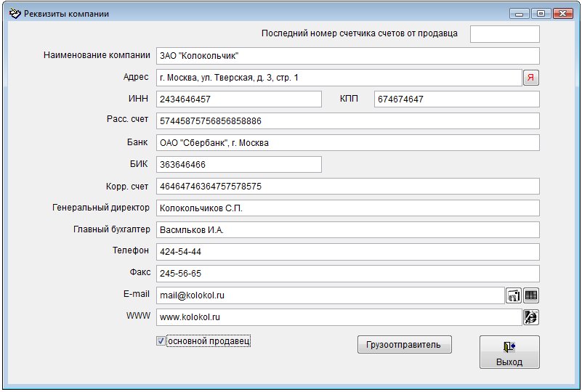Screen dimensions: 582x392
Task: Click the Банк field with Сбербанк
Action: click(x=348, y=143)
